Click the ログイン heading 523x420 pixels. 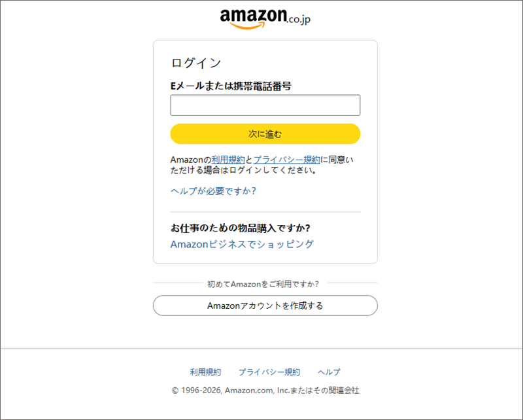point(196,63)
